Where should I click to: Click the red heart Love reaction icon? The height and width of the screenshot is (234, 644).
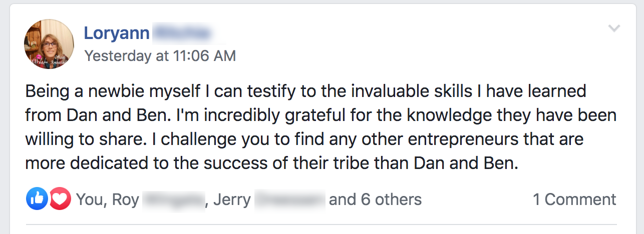(x=60, y=199)
